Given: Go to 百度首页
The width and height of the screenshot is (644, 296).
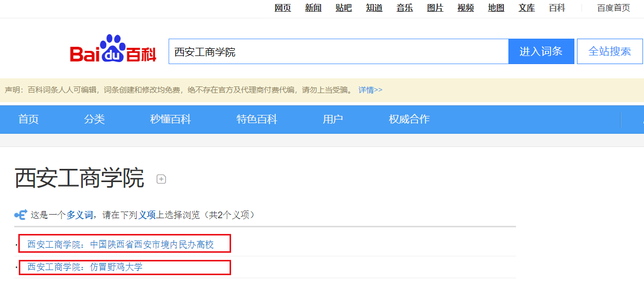Looking at the screenshot, I should (614, 8).
